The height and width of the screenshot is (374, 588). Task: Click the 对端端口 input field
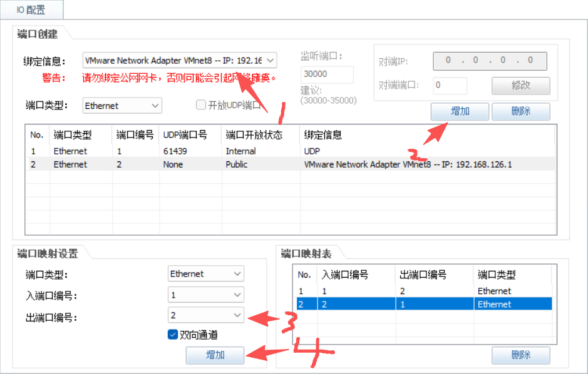(x=450, y=85)
